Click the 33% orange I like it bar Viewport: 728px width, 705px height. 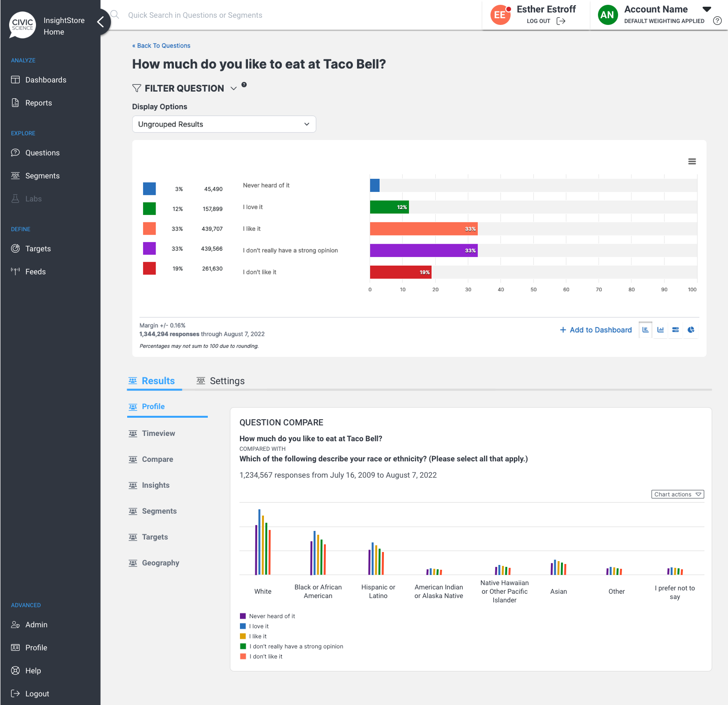click(x=424, y=229)
